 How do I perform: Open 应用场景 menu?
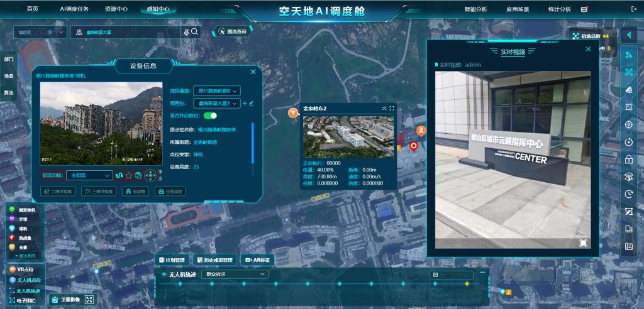pyautogui.click(x=518, y=9)
